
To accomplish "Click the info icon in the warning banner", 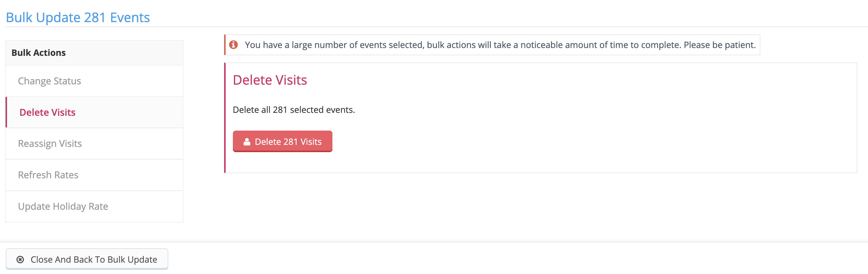I will click(233, 45).
